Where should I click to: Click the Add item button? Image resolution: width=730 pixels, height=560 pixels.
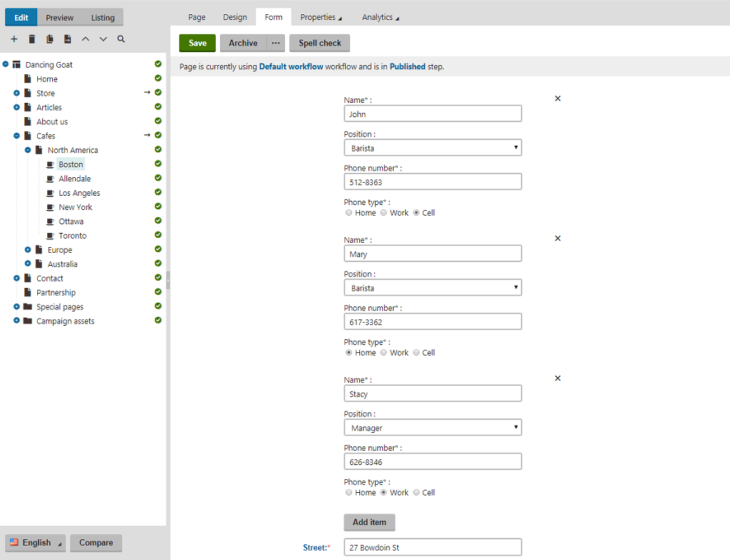[370, 522]
